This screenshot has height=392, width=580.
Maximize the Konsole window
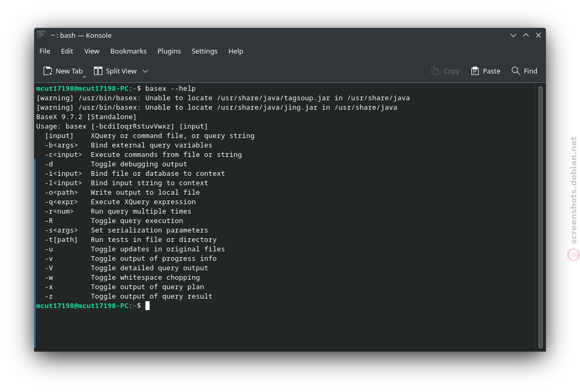pyautogui.click(x=526, y=35)
